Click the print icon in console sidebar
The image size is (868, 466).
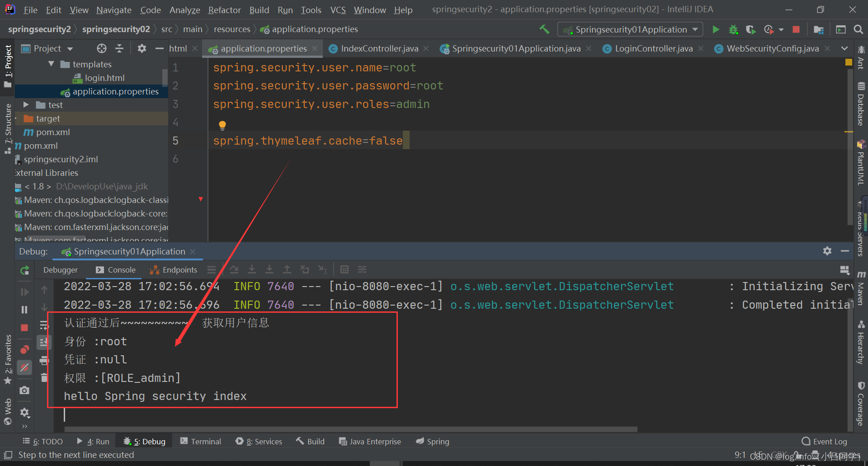(x=44, y=360)
